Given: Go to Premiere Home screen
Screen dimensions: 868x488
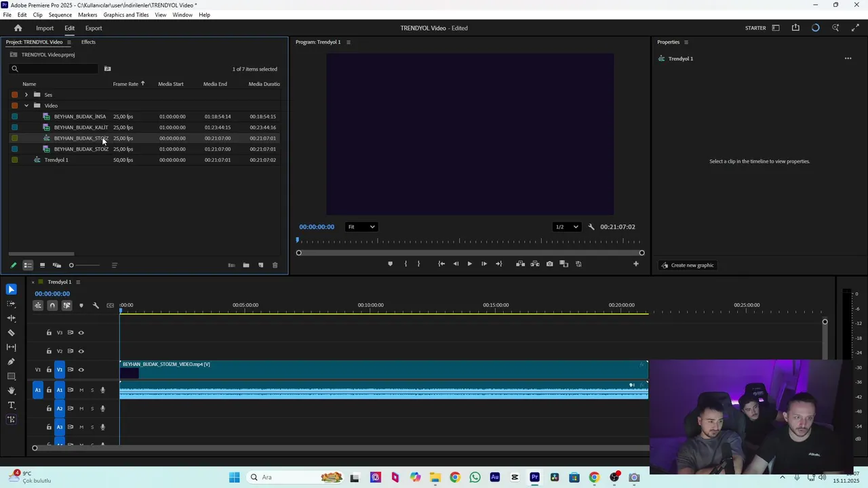Looking at the screenshot, I should [x=18, y=28].
